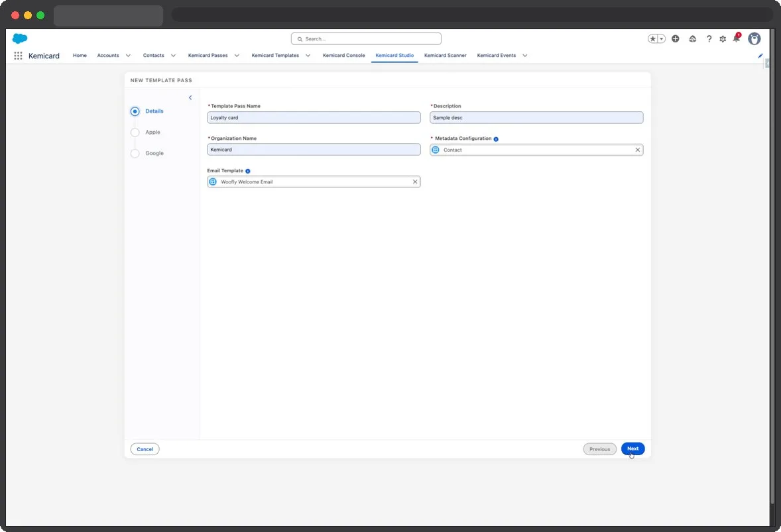The image size is (781, 532).
Task: Open the notifications bell
Action: [x=736, y=38]
